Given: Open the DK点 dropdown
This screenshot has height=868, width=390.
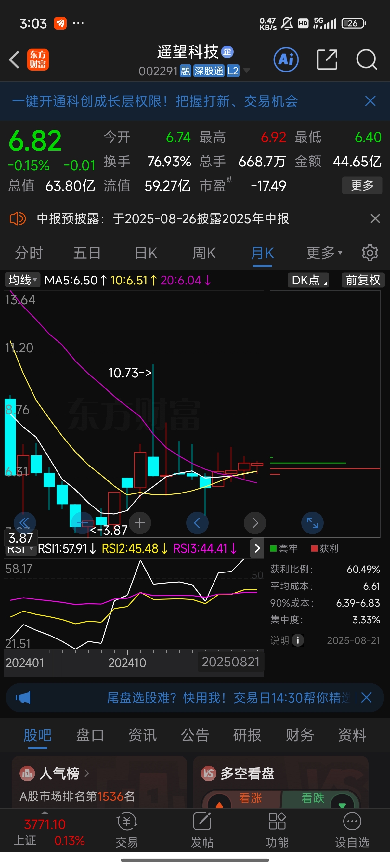Looking at the screenshot, I should [308, 280].
